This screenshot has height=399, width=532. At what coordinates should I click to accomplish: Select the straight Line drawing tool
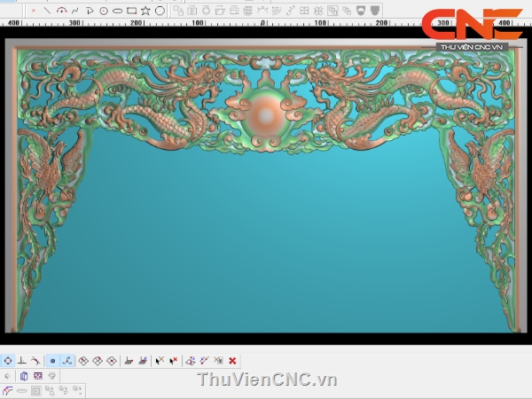tap(48, 11)
